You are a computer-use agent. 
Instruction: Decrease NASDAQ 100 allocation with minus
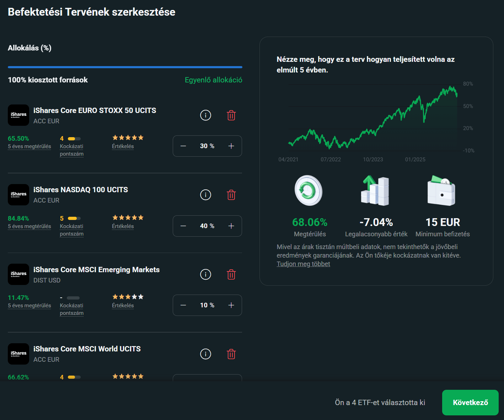pos(183,226)
